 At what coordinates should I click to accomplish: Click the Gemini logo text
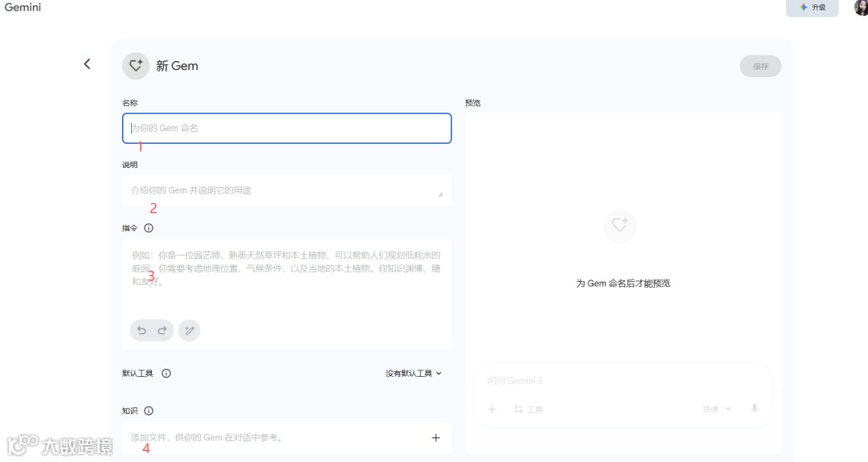[x=23, y=7]
